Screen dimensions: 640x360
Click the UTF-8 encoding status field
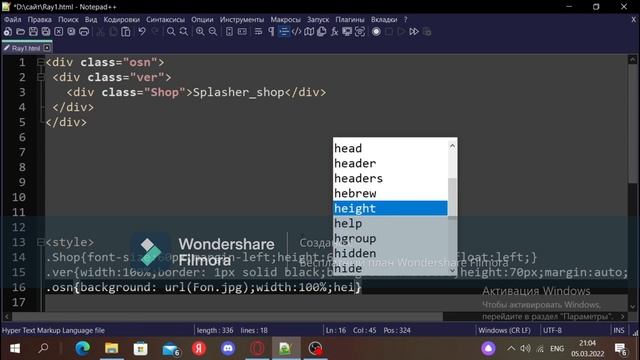pos(553,330)
